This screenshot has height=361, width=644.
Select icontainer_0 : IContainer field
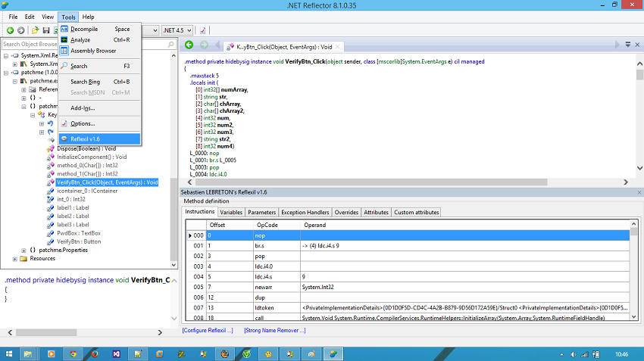pyautogui.click(x=87, y=191)
